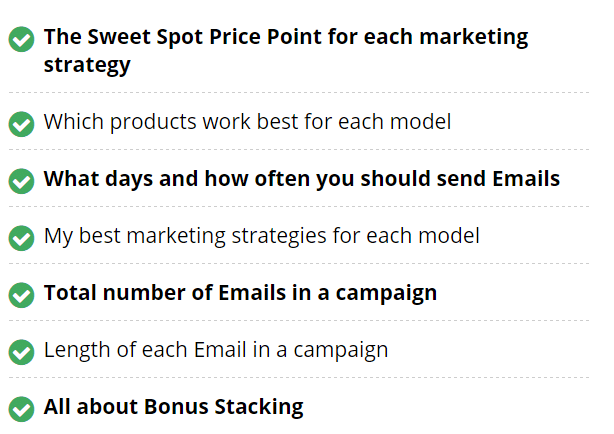The image size is (614, 434).
Task: Click My best marketing strategies for each model
Action: tap(262, 236)
